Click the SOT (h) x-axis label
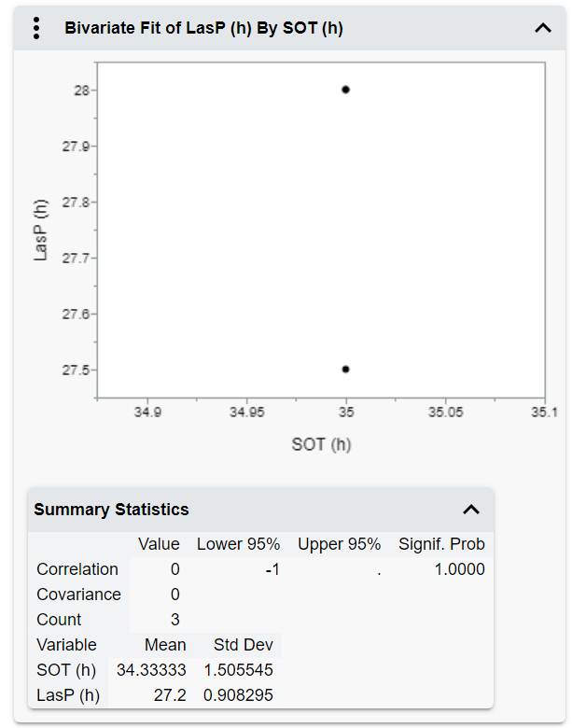Viewport: 572px width, 728px height. pos(321,444)
